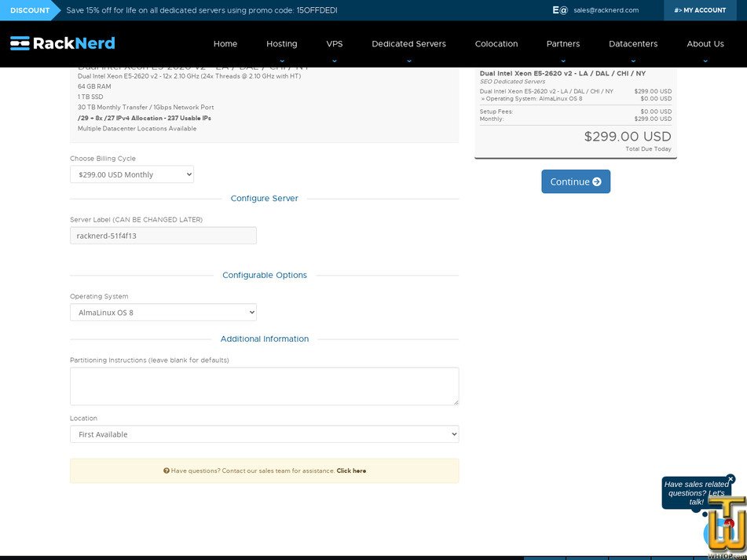This screenshot has height=560, width=747.
Task: Click here link to contact sales team
Action: click(351, 470)
